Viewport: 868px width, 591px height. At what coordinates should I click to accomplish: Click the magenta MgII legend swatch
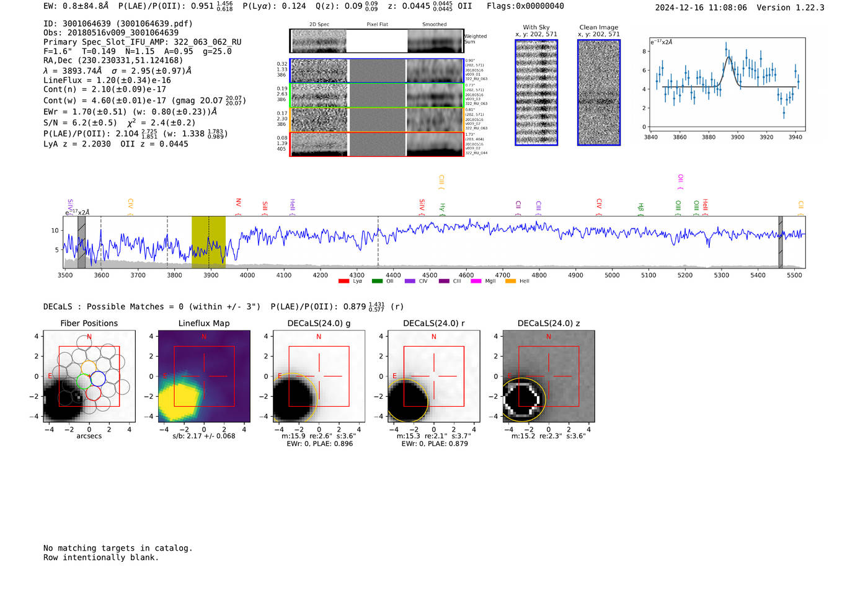coord(477,281)
